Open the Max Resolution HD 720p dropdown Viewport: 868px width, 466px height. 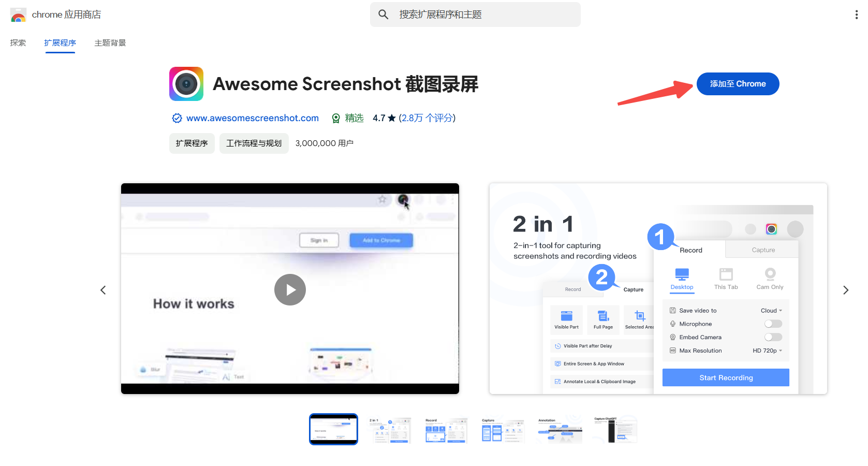(767, 351)
